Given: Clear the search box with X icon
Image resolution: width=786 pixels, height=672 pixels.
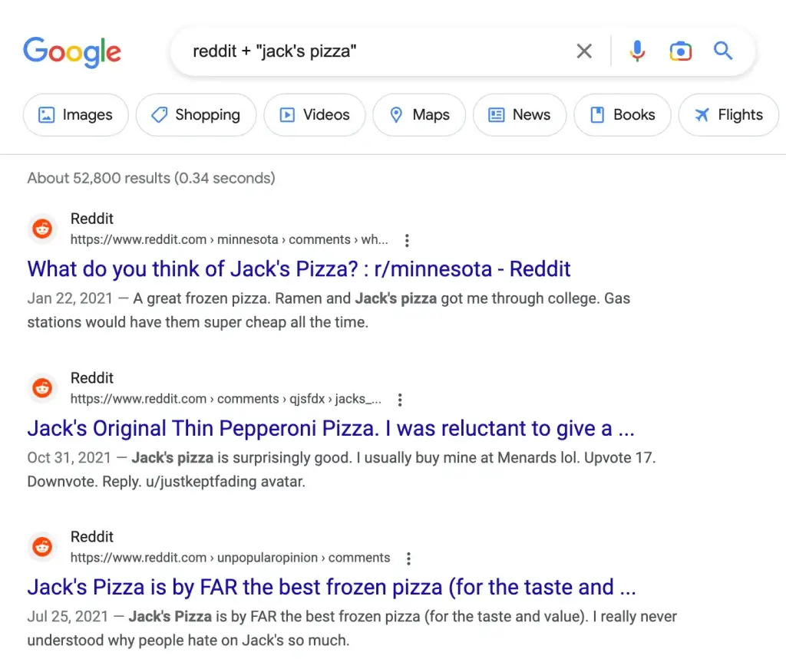Looking at the screenshot, I should [584, 51].
